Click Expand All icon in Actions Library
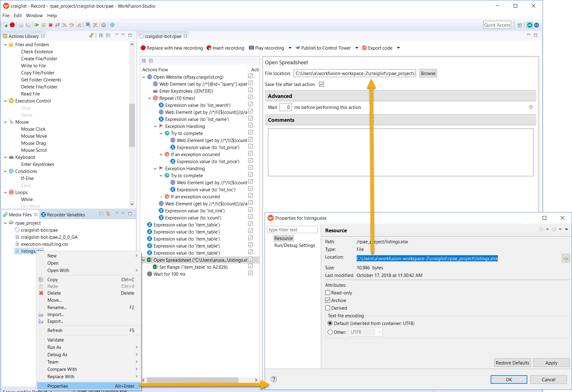 pyautogui.click(x=101, y=35)
